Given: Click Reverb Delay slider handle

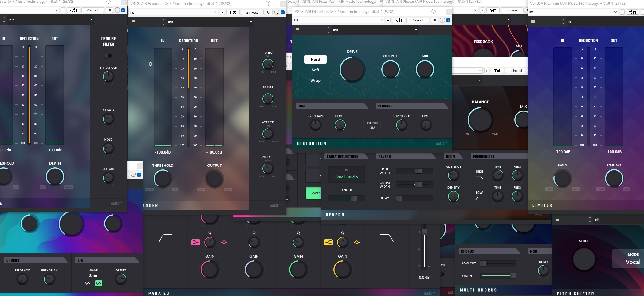Looking at the screenshot, I should point(399,198).
